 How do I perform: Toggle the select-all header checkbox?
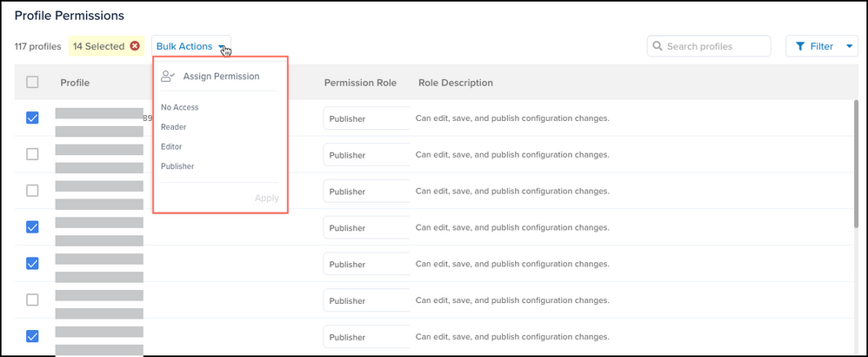32,82
